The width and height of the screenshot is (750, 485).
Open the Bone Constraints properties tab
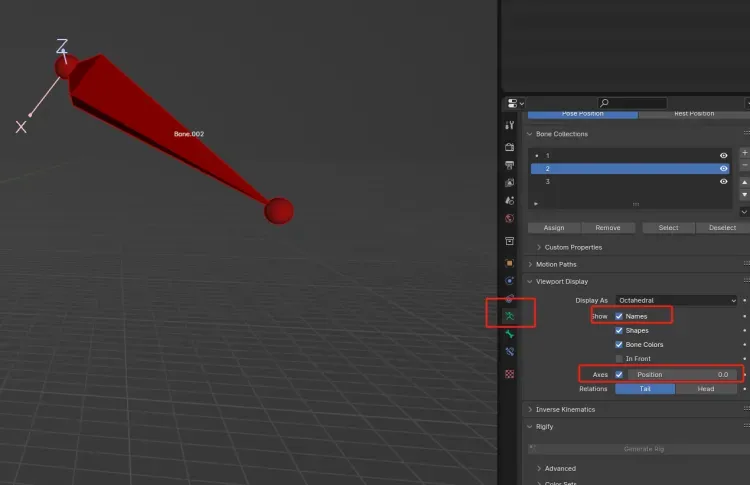pos(509,352)
